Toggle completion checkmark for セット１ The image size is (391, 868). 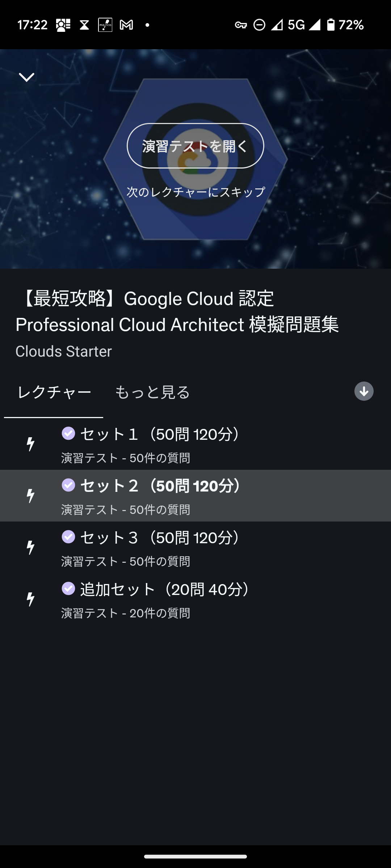68,433
